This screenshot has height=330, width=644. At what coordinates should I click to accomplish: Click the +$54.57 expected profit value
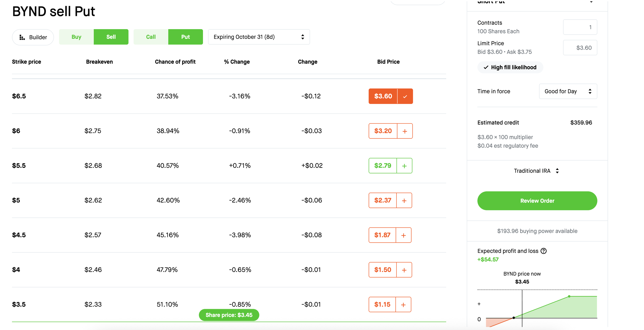tap(488, 260)
